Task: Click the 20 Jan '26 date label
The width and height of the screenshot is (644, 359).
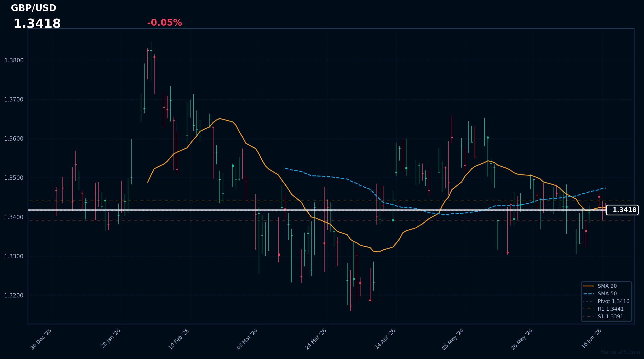Action: 110,339
